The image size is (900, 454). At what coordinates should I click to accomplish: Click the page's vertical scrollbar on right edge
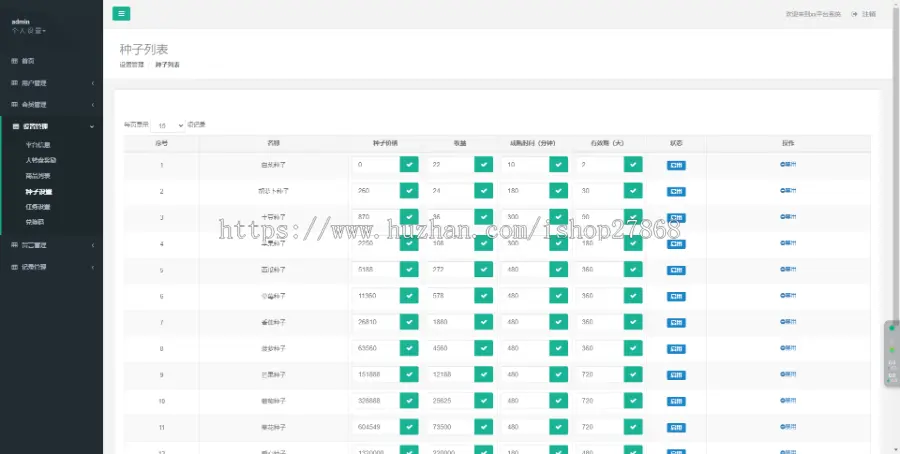pyautogui.click(x=896, y=200)
